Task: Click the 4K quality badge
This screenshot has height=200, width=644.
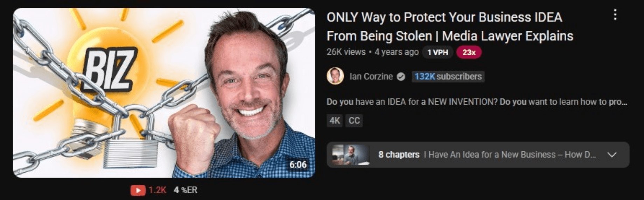Action: click(x=335, y=121)
